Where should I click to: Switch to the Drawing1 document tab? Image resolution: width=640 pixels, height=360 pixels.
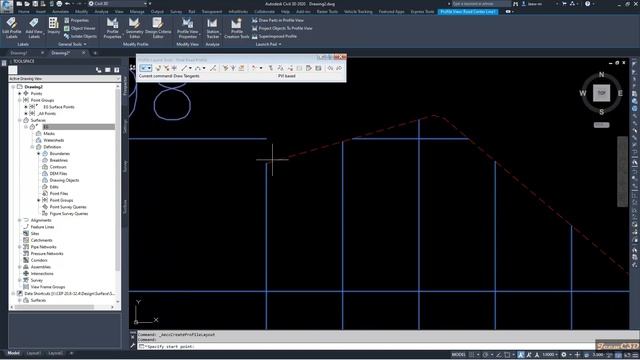point(19,53)
